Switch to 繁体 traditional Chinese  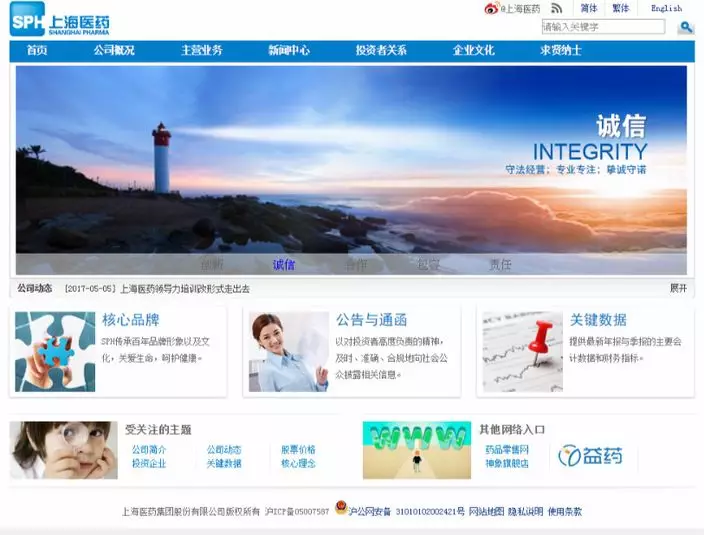tap(620, 9)
